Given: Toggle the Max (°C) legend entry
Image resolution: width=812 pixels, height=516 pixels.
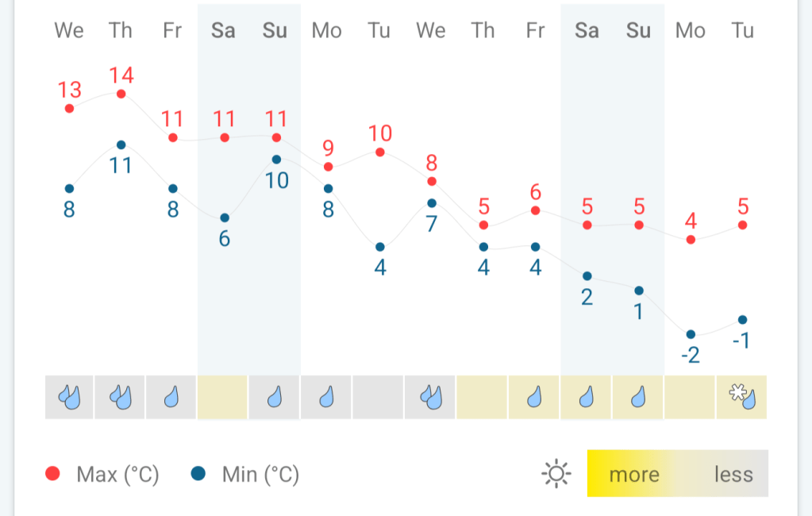Looking at the screenshot, I should 102,475.
